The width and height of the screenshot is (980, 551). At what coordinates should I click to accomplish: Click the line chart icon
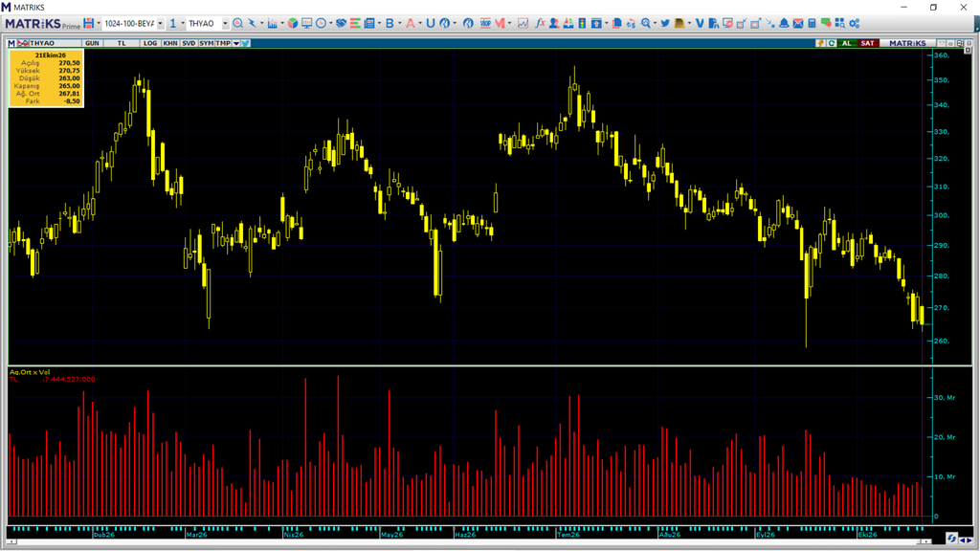click(x=523, y=23)
